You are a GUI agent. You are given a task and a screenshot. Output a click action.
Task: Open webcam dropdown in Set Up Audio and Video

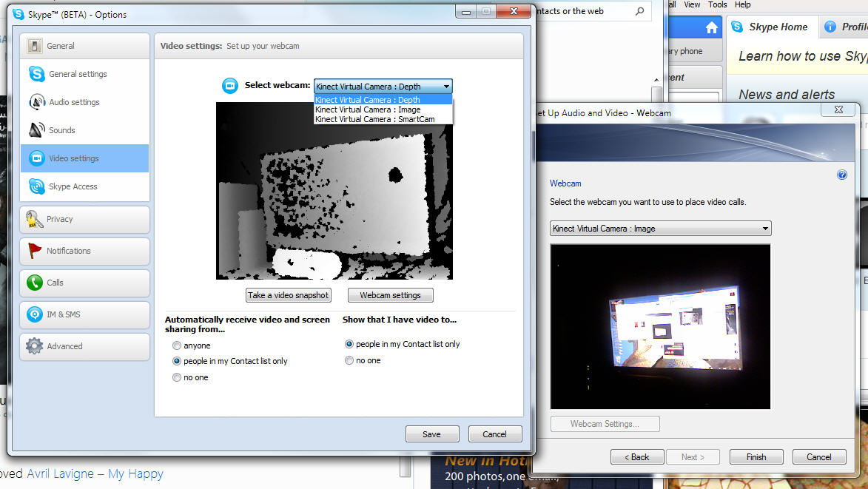coord(660,229)
